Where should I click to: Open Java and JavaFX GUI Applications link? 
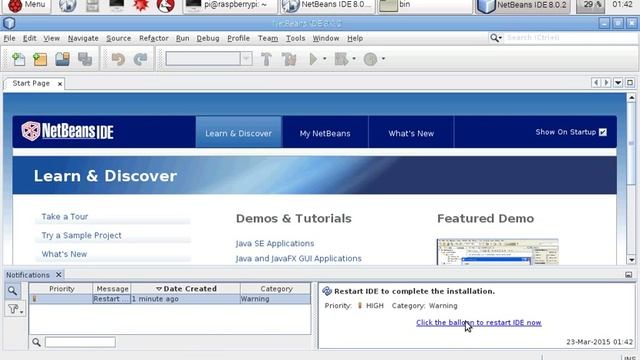pos(298,258)
